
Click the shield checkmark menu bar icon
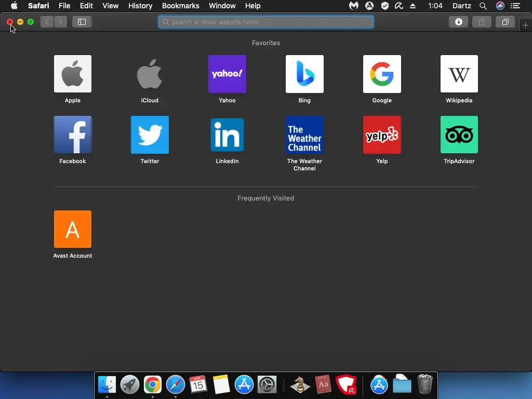click(x=385, y=6)
